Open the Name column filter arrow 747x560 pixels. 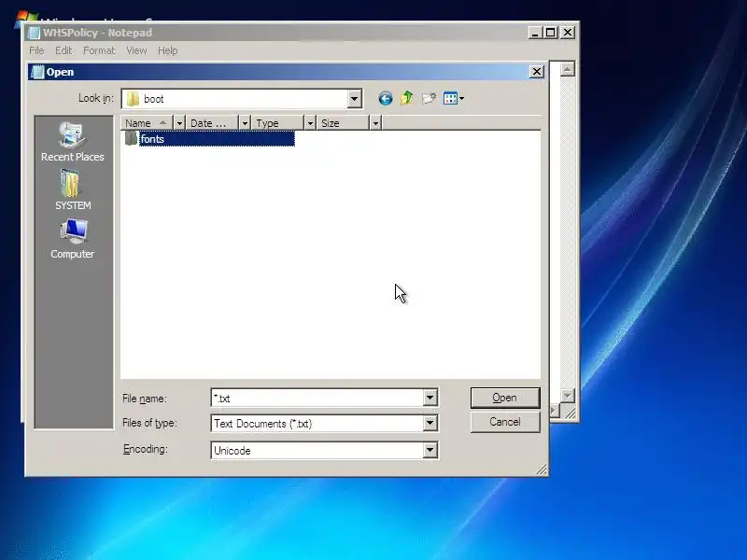click(x=179, y=123)
